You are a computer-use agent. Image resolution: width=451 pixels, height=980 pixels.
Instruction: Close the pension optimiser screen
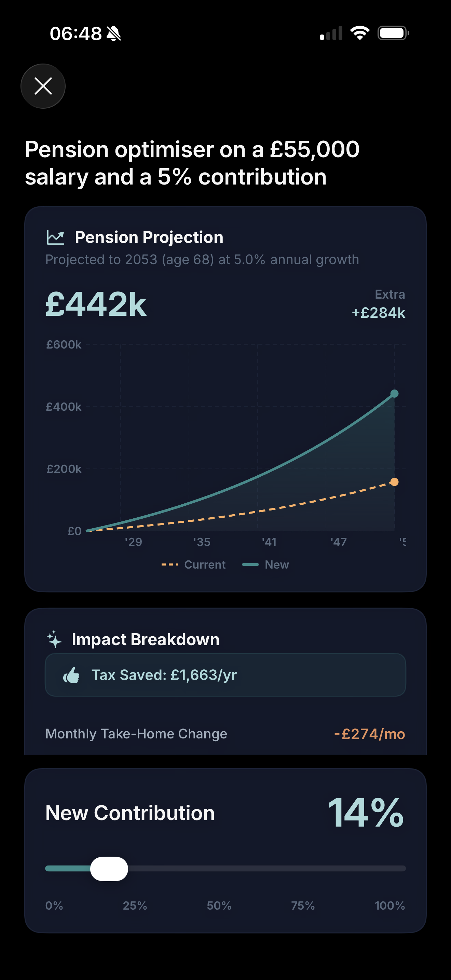click(x=43, y=86)
